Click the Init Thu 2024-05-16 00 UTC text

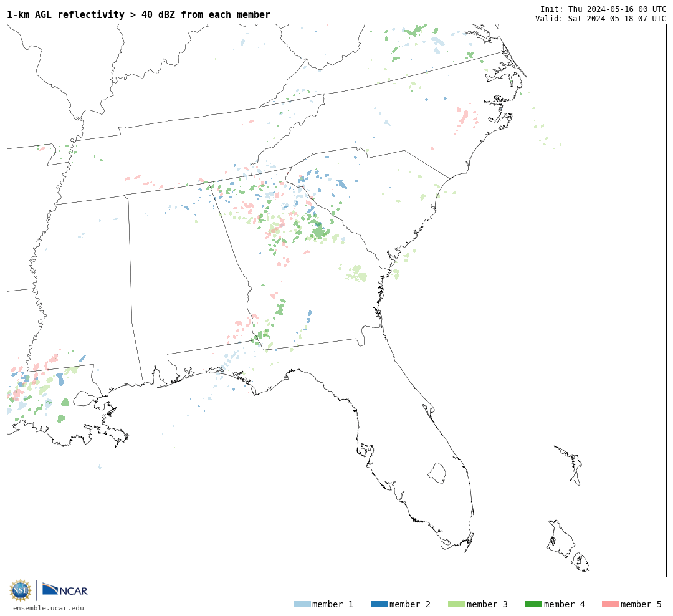603,9
